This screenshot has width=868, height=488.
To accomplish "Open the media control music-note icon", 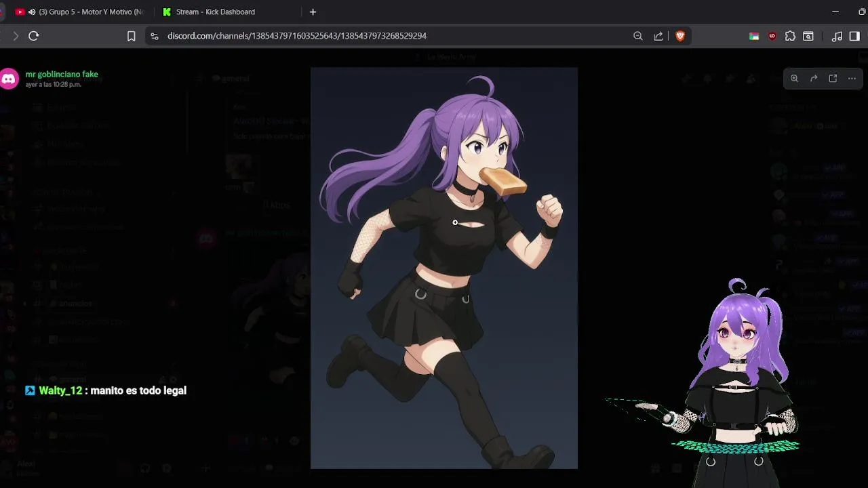I will (837, 36).
